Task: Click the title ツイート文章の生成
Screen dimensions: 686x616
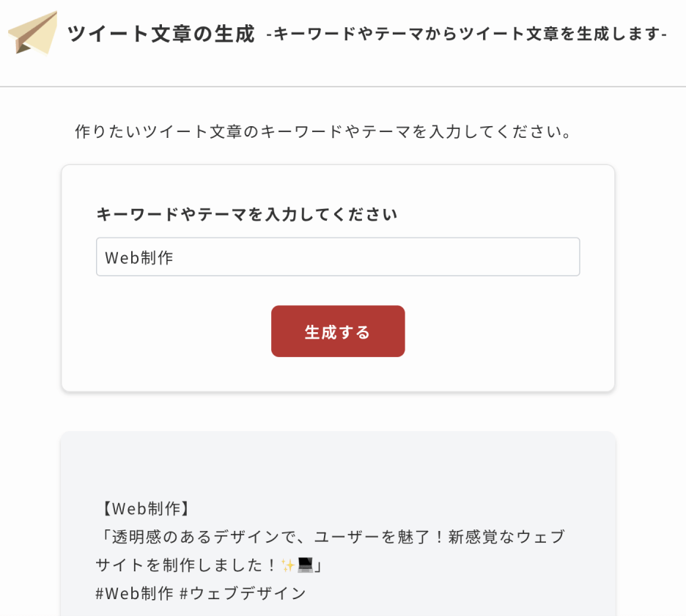Action: click(163, 33)
